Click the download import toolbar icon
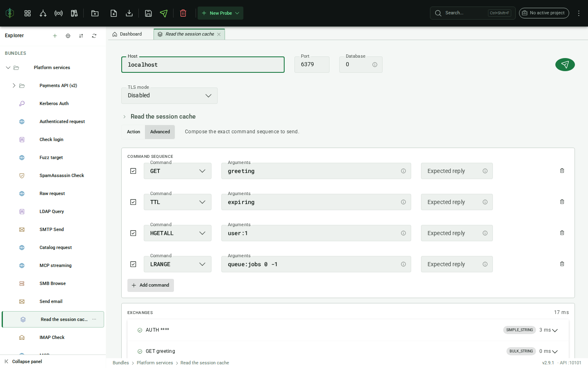Image resolution: width=588 pixels, height=368 pixels. point(129,13)
